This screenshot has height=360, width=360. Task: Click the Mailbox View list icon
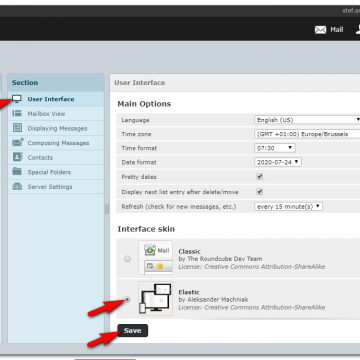pyautogui.click(x=17, y=114)
